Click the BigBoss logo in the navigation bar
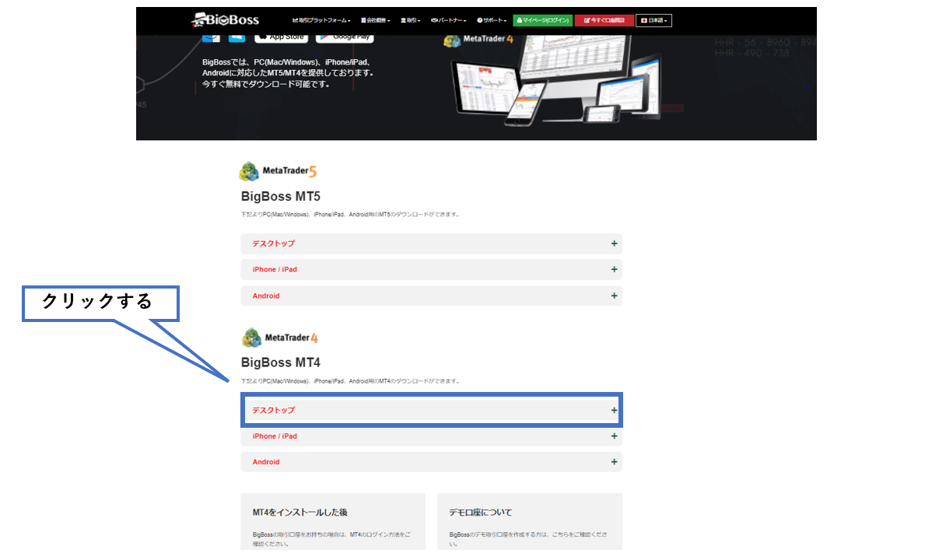Image resolution: width=939 pixels, height=560 pixels. tap(226, 19)
